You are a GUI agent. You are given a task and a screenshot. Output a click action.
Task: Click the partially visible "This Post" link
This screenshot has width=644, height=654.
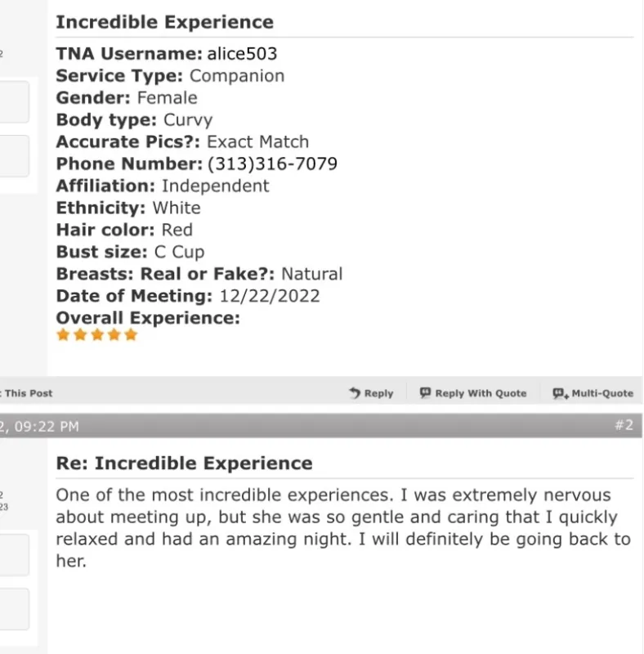[27, 393]
